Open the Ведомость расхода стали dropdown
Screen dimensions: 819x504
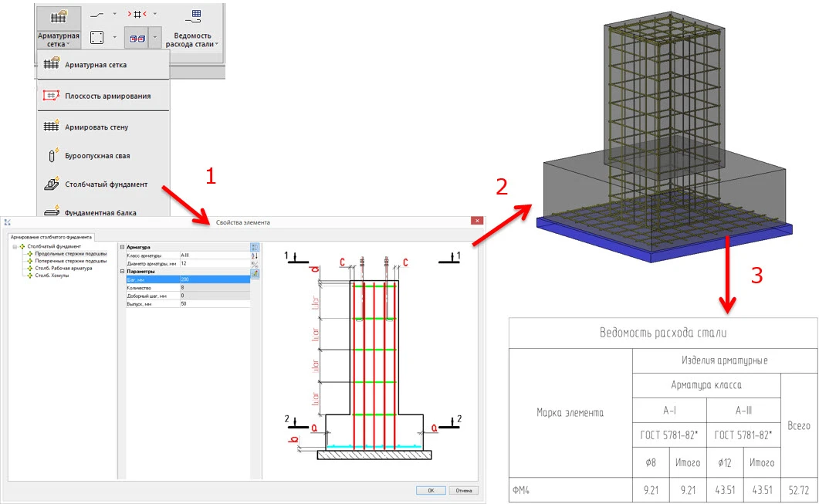coord(191,40)
